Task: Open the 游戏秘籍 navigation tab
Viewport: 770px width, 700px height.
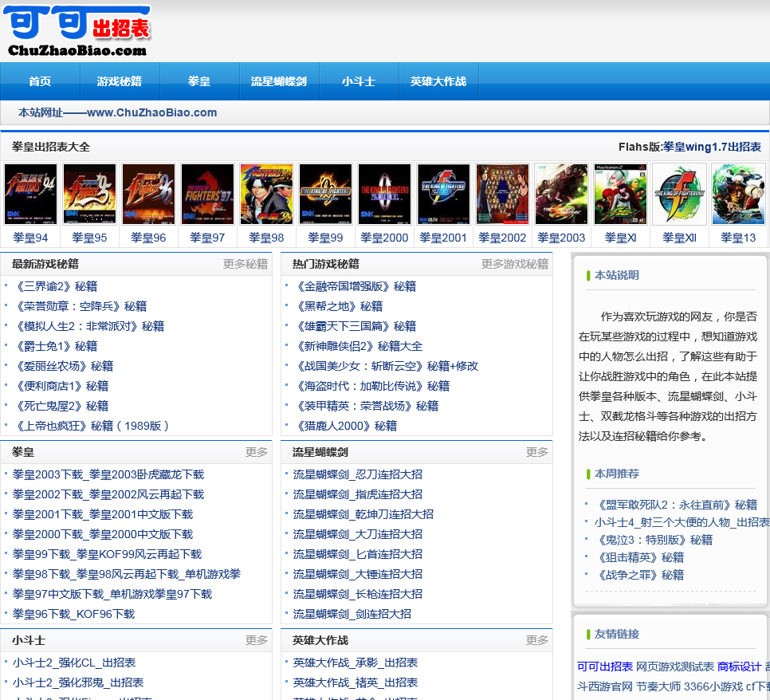Action: (x=120, y=81)
